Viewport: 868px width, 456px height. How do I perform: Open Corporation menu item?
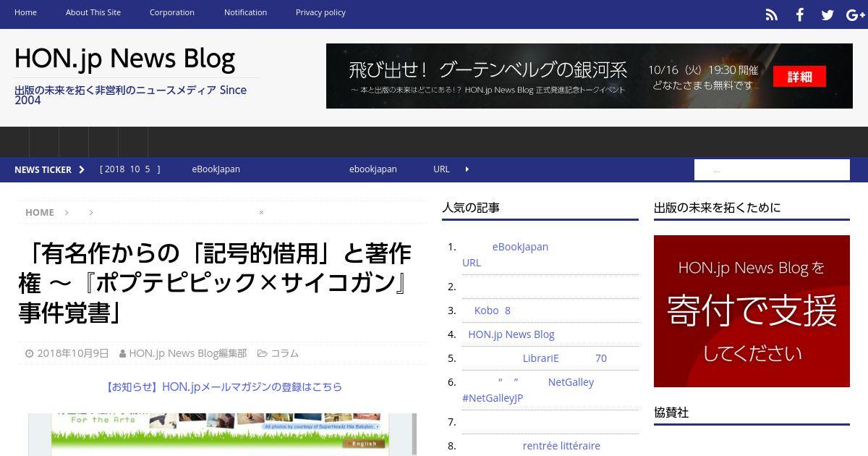tap(172, 12)
